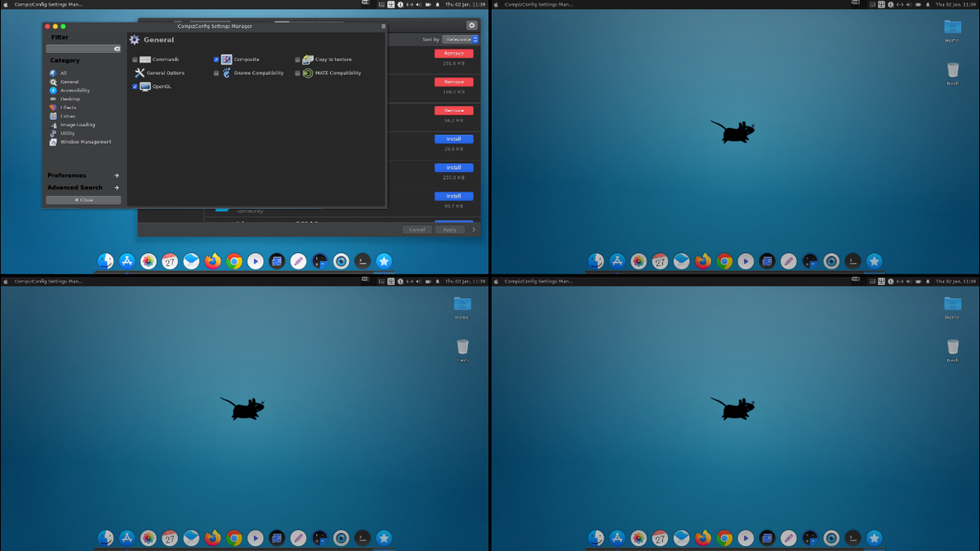Click Install for the 255.9 MB package
This screenshot has height=551, width=980.
pyautogui.click(x=454, y=167)
